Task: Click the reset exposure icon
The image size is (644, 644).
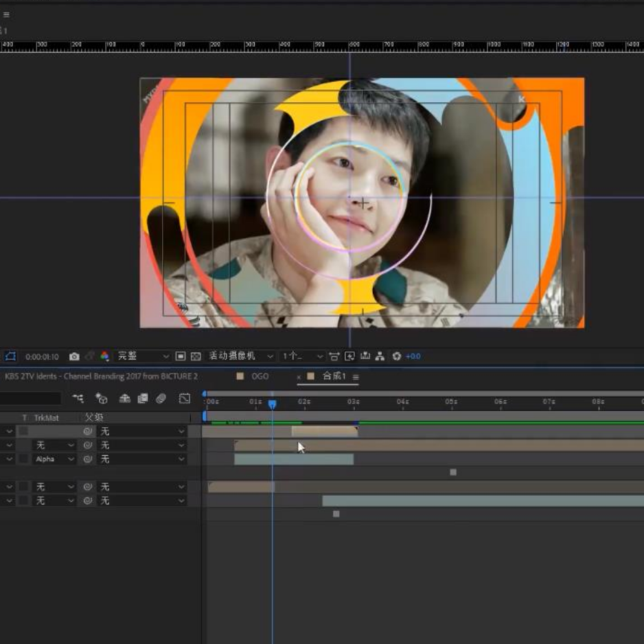Action: point(397,356)
